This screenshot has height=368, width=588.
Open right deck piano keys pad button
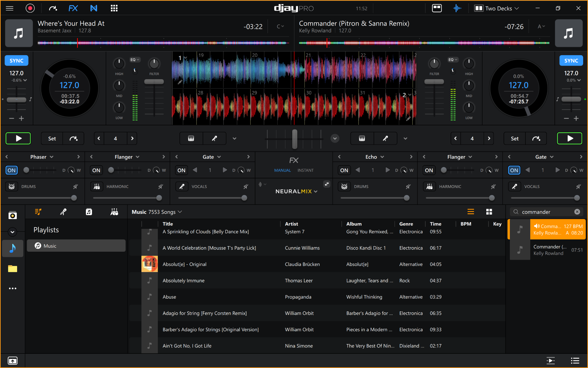362,138
